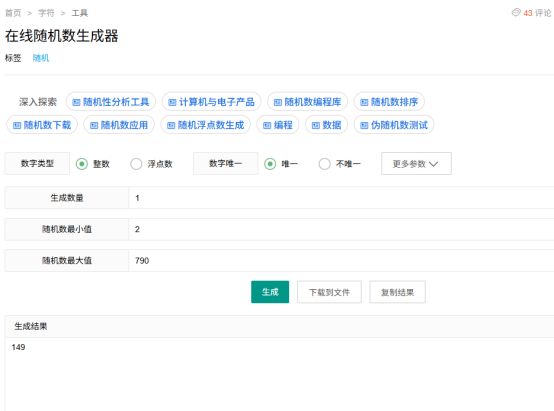The width and height of the screenshot is (554, 411).
Task: Choose the 不唯一 radio option
Action: coord(324,164)
